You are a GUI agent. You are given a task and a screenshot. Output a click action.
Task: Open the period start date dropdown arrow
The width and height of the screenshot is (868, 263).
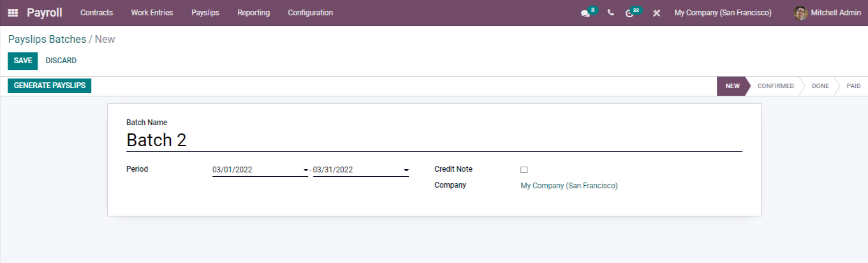pos(306,170)
